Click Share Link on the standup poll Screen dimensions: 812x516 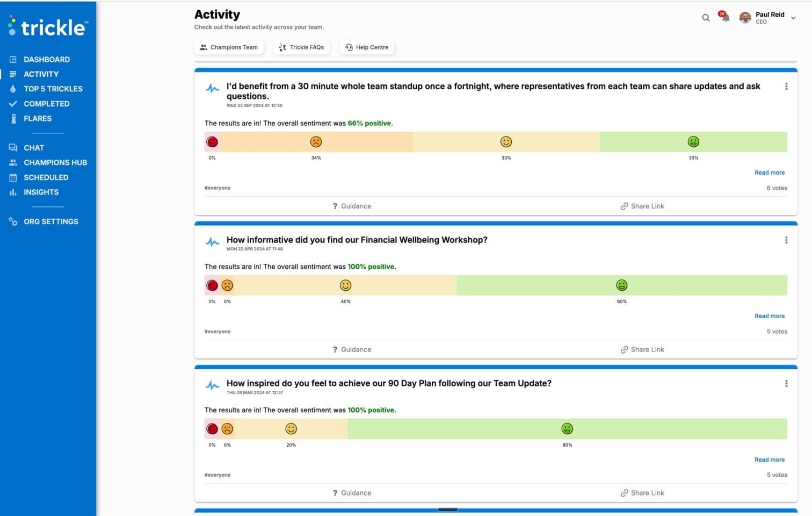click(642, 206)
